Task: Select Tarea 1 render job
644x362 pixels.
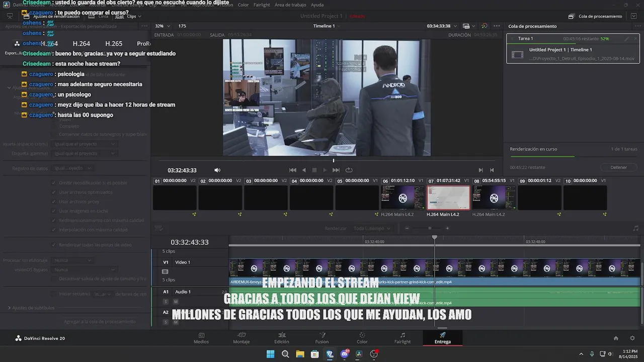Action: point(574,49)
